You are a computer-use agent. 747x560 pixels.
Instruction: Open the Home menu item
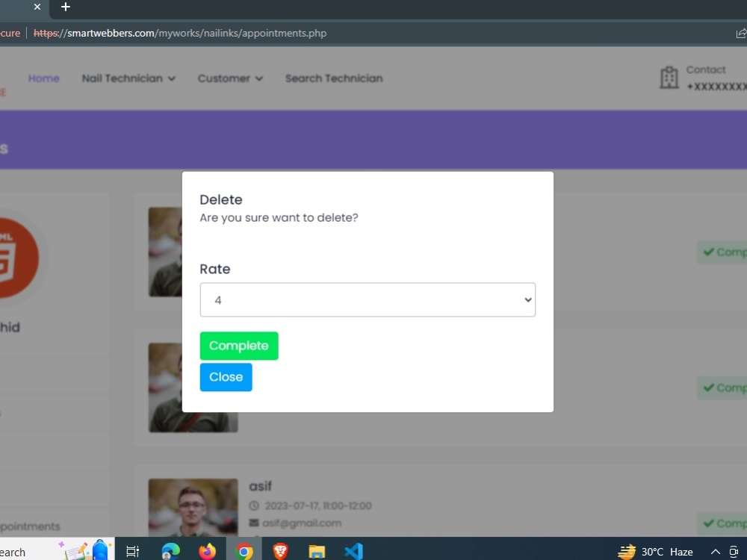pyautogui.click(x=44, y=78)
